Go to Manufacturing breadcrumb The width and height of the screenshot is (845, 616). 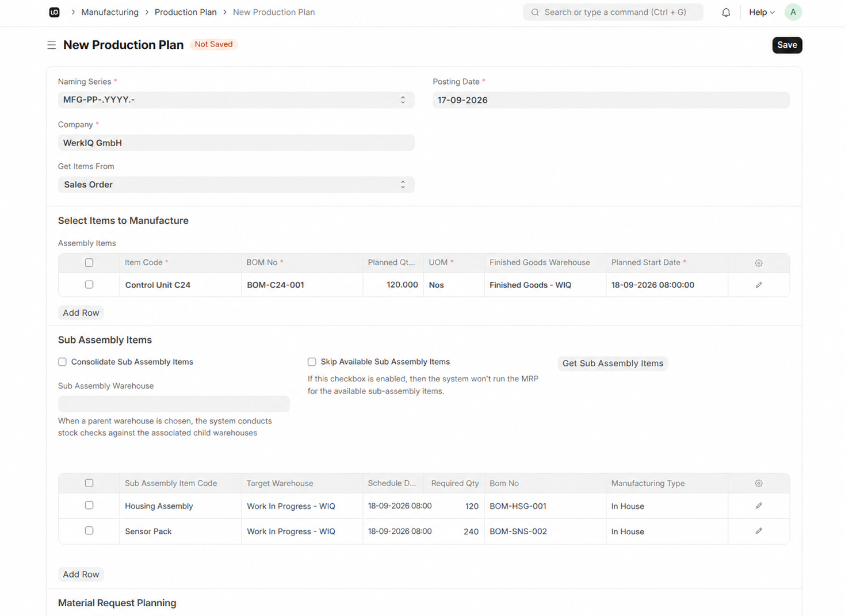click(x=110, y=12)
